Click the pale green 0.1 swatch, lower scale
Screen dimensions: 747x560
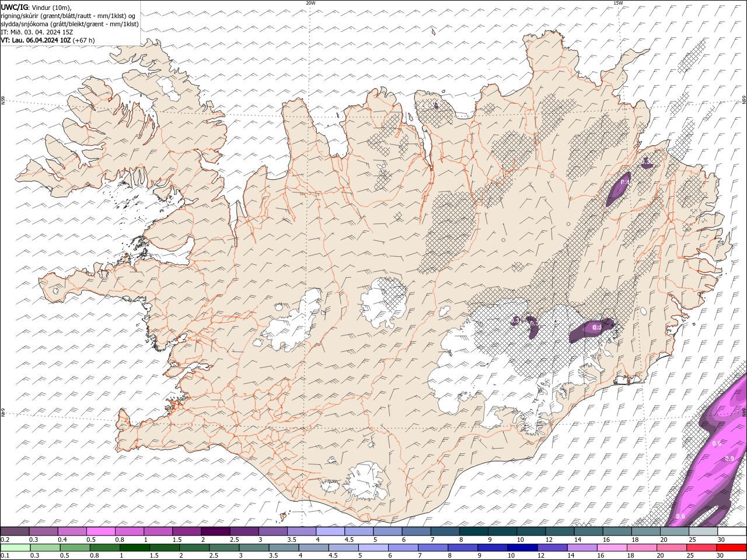(x=15, y=548)
